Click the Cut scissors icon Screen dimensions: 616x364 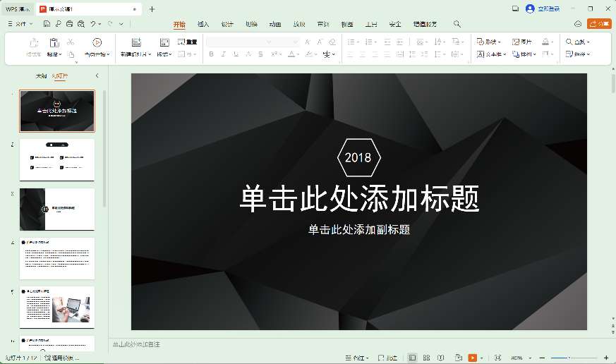[71, 42]
